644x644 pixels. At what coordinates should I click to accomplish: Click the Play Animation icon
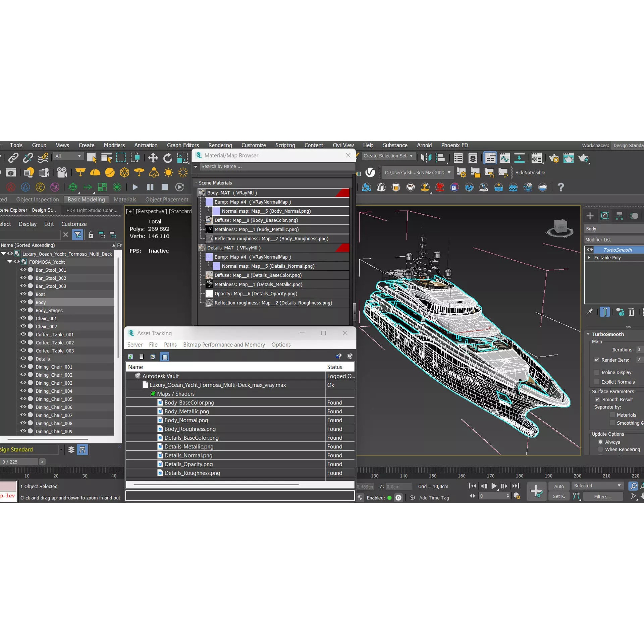tap(135, 187)
